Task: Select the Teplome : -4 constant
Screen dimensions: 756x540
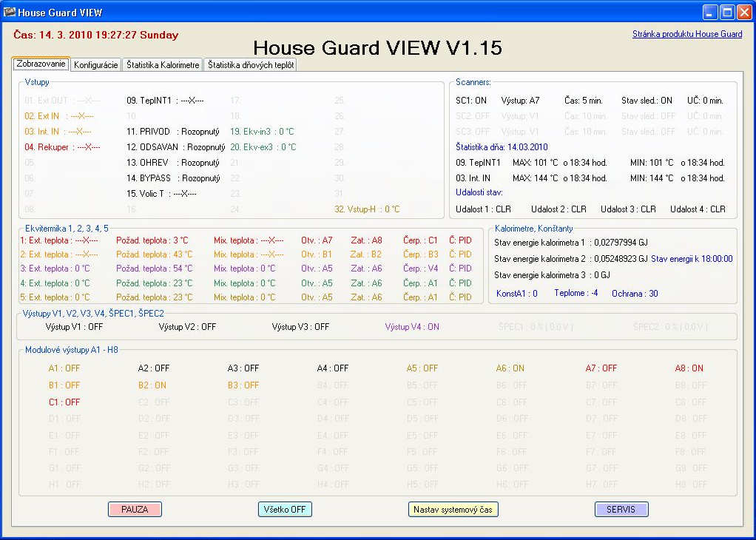Action: (576, 293)
